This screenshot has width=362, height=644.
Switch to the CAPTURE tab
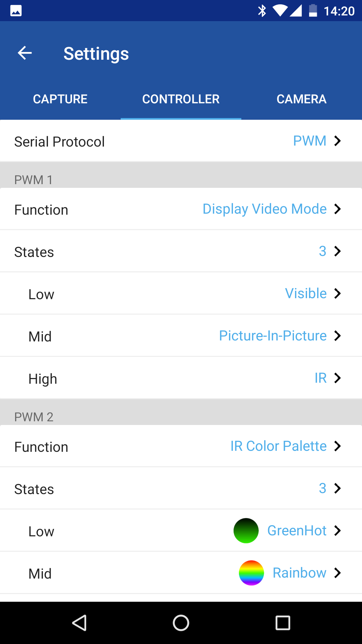click(60, 99)
